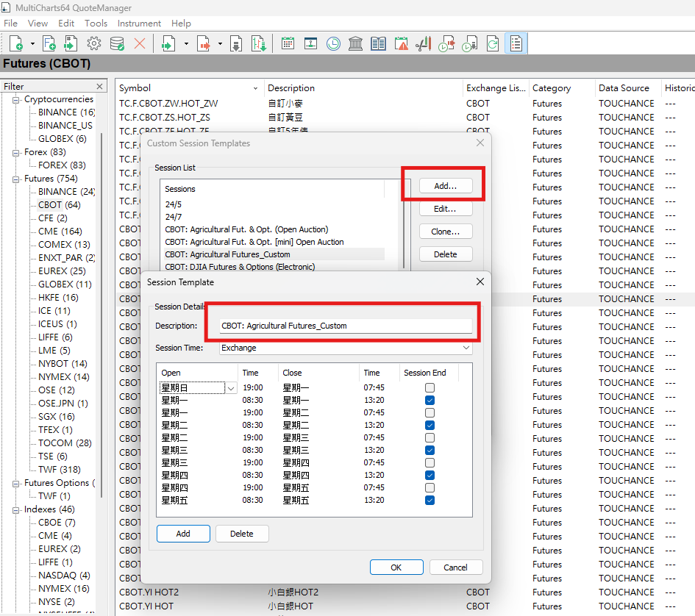
Task: Click the open book dictionary icon
Action: (x=379, y=44)
